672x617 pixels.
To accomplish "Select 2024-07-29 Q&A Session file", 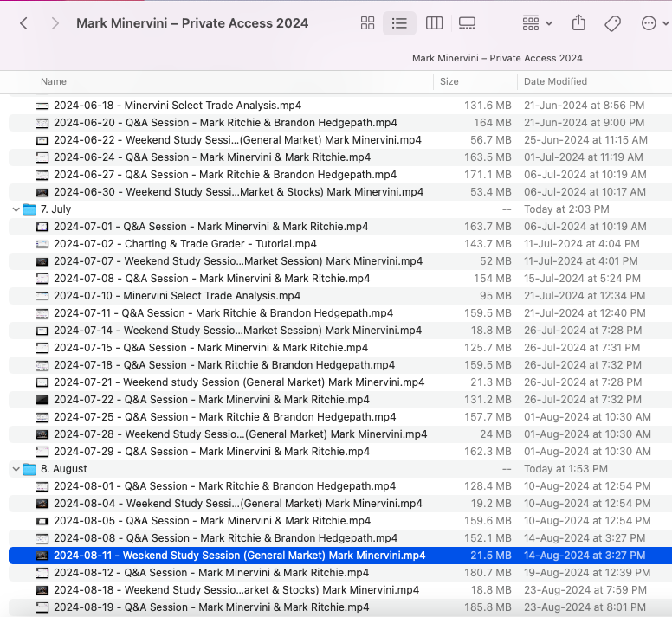I will pos(211,452).
